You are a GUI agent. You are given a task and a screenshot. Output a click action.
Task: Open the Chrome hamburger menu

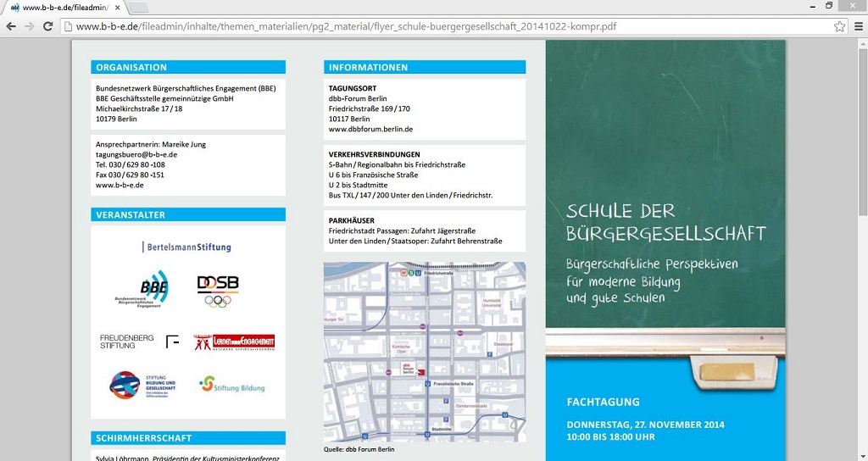pyautogui.click(x=857, y=26)
